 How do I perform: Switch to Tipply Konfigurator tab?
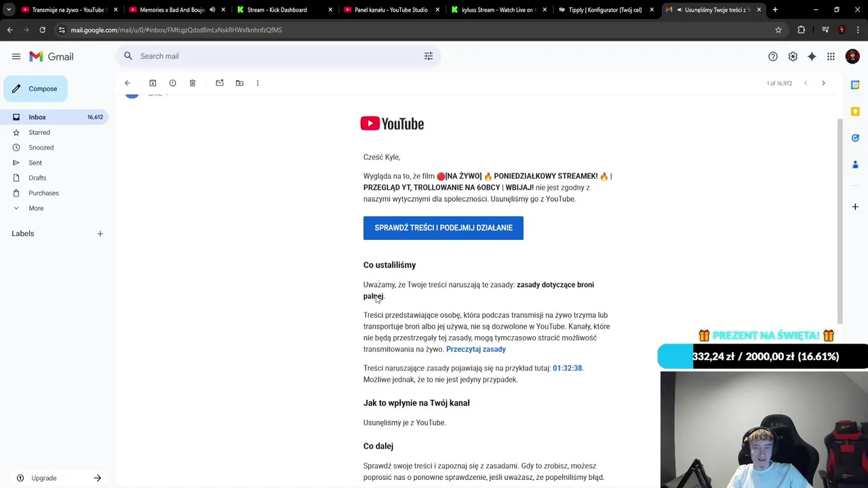pyautogui.click(x=606, y=9)
